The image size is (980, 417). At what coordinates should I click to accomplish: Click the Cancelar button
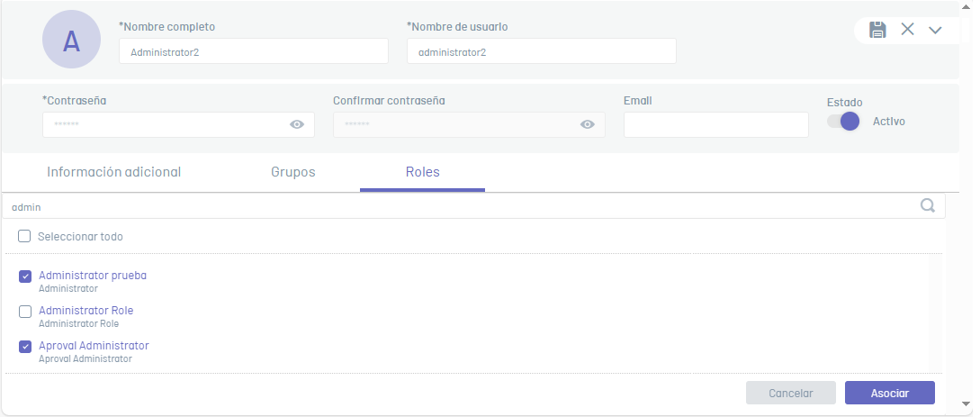(x=791, y=394)
